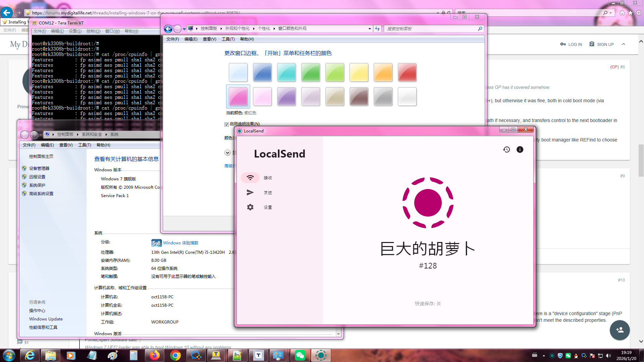The height and width of the screenshot is (362, 644).
Task: Click WeChat icon in taskbar
Action: [300, 355]
